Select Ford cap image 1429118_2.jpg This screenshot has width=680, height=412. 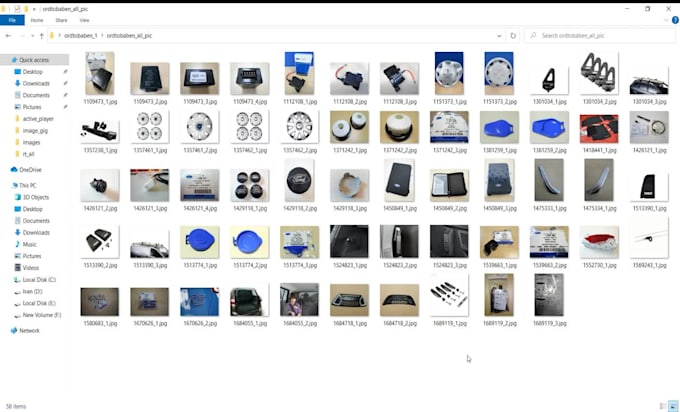(299, 180)
